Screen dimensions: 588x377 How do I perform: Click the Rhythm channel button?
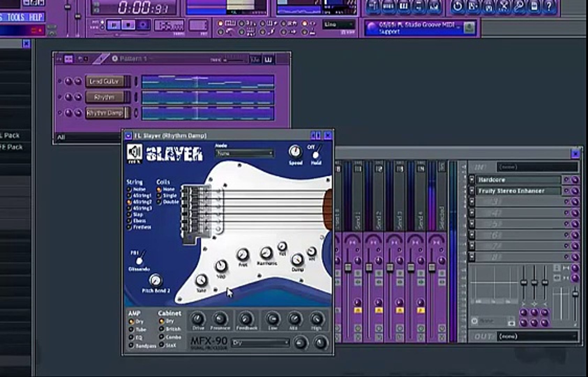click(x=105, y=97)
